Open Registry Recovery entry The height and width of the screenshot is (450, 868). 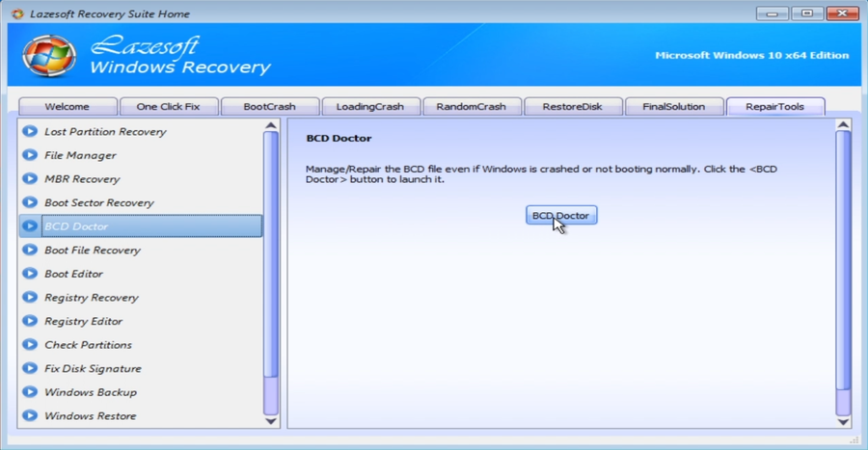pos(141,298)
